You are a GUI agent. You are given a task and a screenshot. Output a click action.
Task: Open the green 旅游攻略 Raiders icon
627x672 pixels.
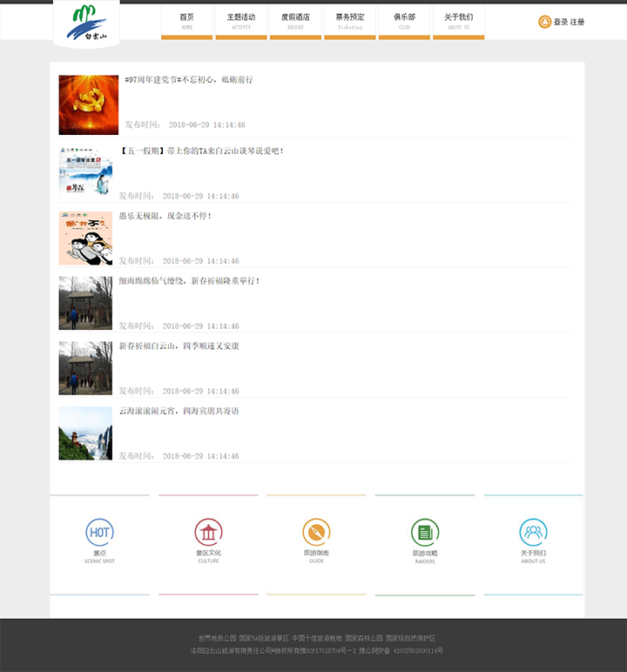(425, 532)
